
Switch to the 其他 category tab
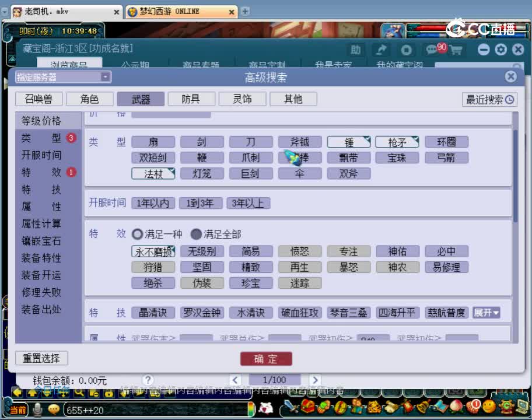pos(293,99)
